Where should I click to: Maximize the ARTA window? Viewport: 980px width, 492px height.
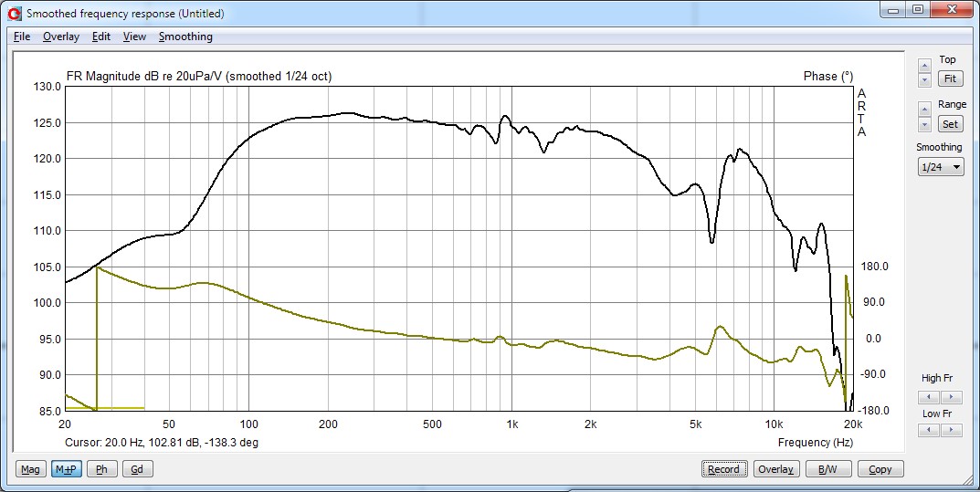tap(918, 11)
